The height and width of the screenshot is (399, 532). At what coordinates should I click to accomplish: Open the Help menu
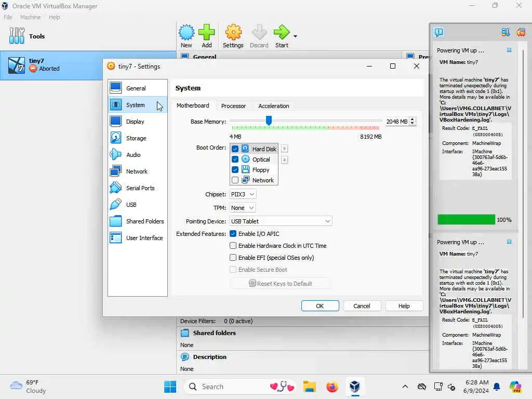point(54,17)
